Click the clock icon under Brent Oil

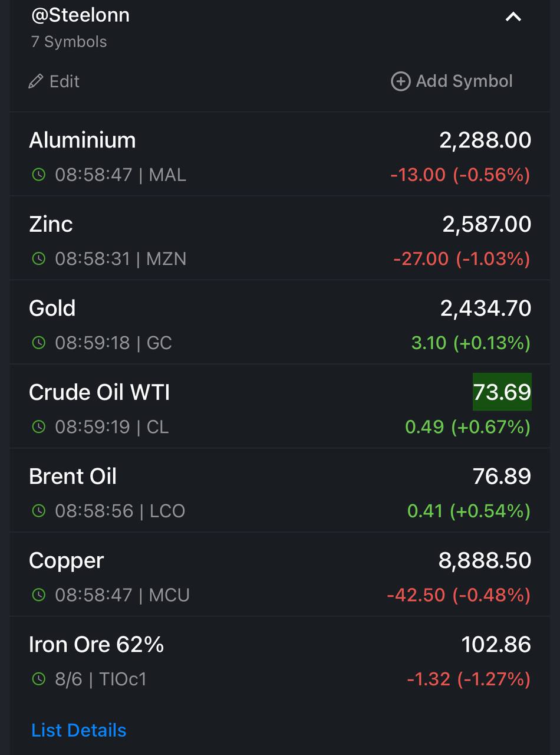click(x=38, y=511)
